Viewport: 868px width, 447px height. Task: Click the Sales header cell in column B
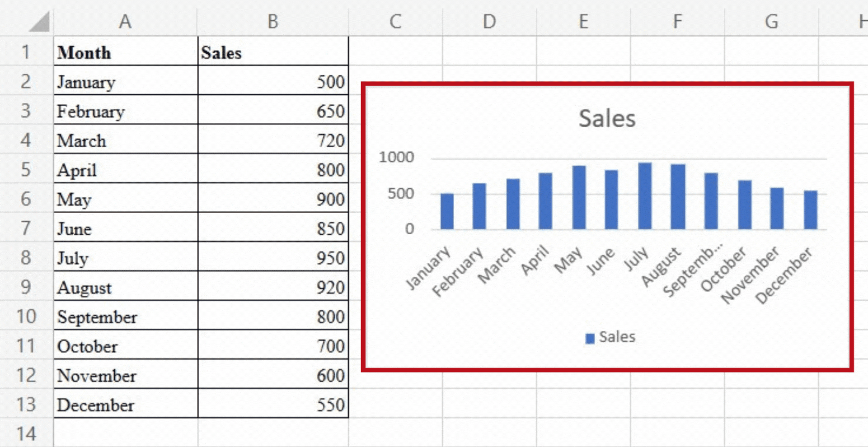click(x=273, y=51)
